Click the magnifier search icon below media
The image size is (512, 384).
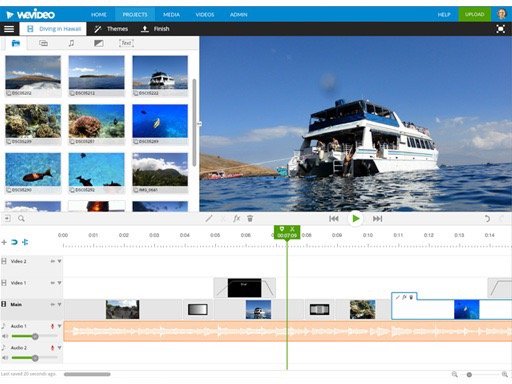[x=21, y=219]
